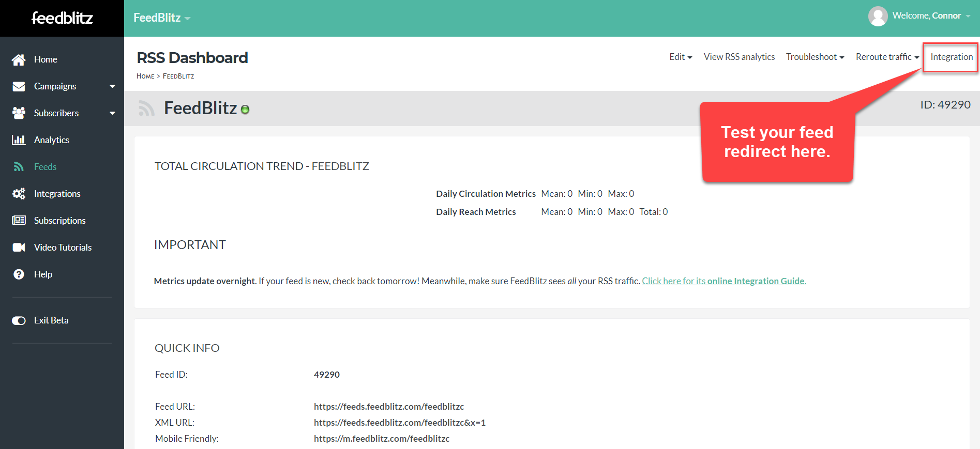Click the Total: 0 reach metric value

[x=654, y=212]
